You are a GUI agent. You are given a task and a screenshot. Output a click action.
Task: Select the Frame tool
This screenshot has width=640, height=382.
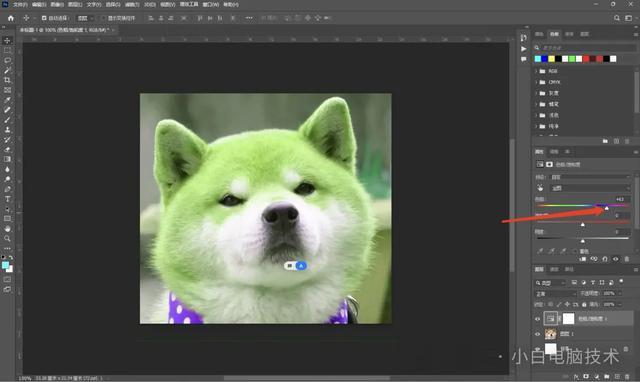pos(7,90)
